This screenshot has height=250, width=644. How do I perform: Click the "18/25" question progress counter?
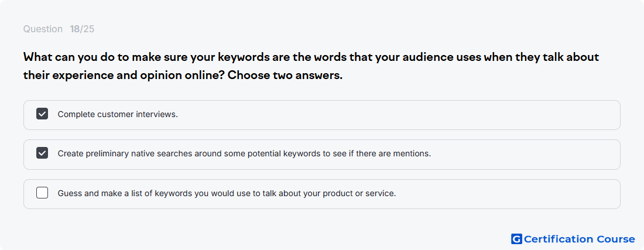(x=82, y=29)
